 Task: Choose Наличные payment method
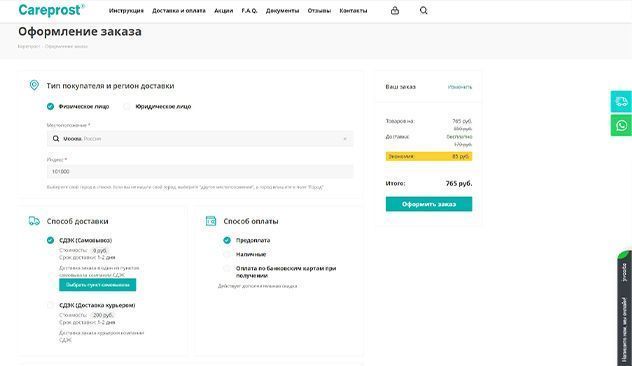pyautogui.click(x=227, y=254)
